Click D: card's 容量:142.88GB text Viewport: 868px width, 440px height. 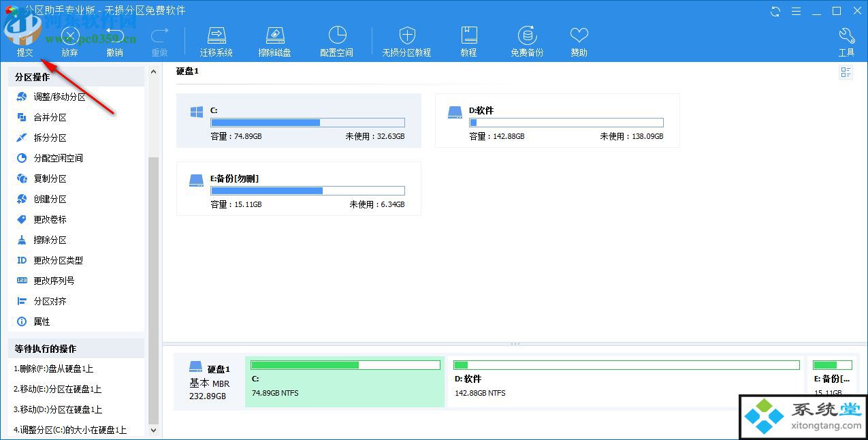pyautogui.click(x=497, y=136)
